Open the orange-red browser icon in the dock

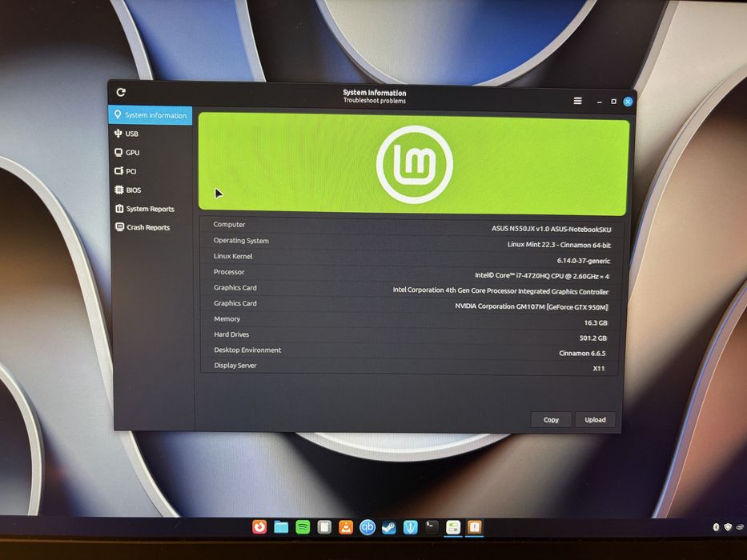[259, 526]
